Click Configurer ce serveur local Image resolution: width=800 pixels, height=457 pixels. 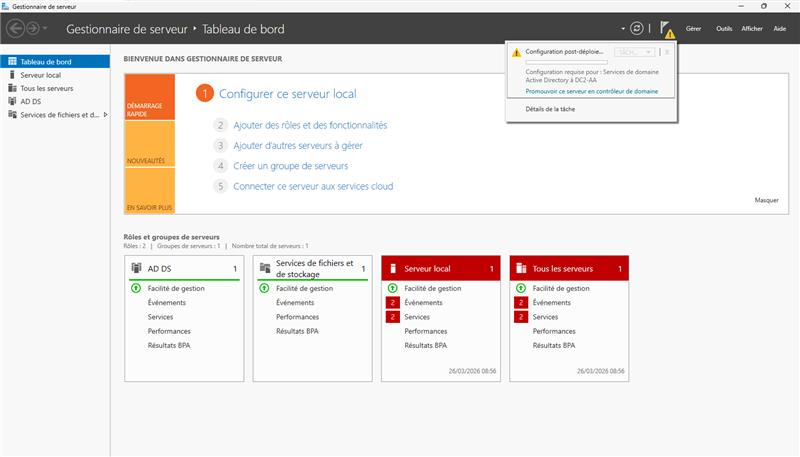288,94
